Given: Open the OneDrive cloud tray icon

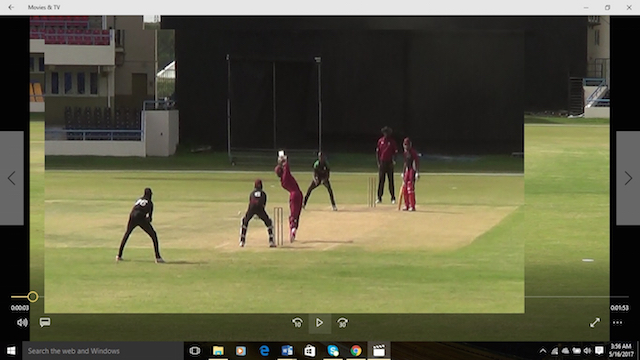Looking at the screenshot, I should tap(566, 351).
